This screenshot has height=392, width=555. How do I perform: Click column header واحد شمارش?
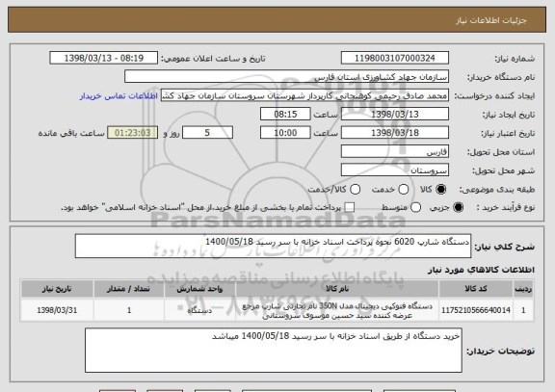199,289
